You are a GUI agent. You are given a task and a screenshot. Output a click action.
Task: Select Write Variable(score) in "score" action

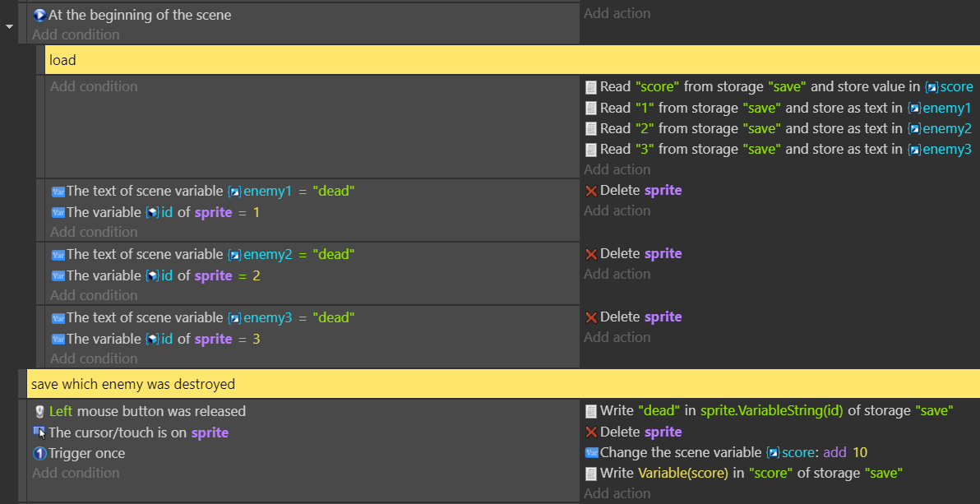[x=751, y=474]
